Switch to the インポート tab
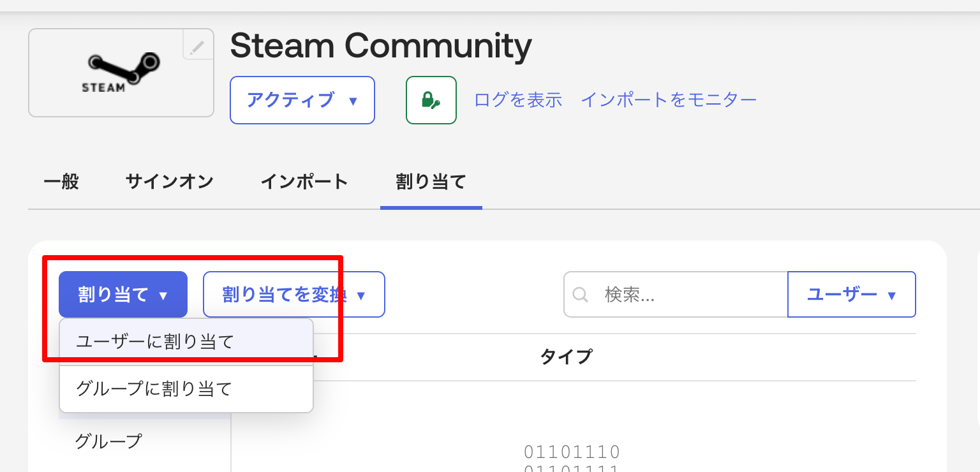The height and width of the screenshot is (472, 980). (304, 182)
